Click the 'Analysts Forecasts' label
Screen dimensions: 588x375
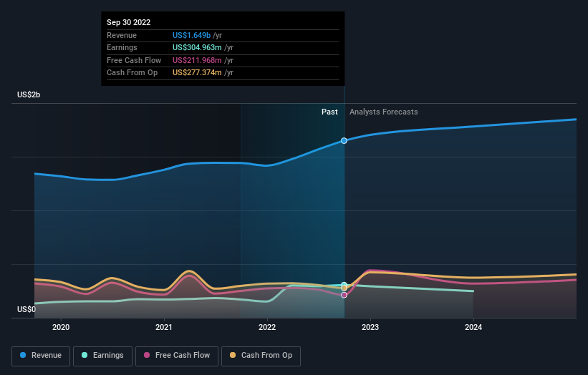pos(384,112)
